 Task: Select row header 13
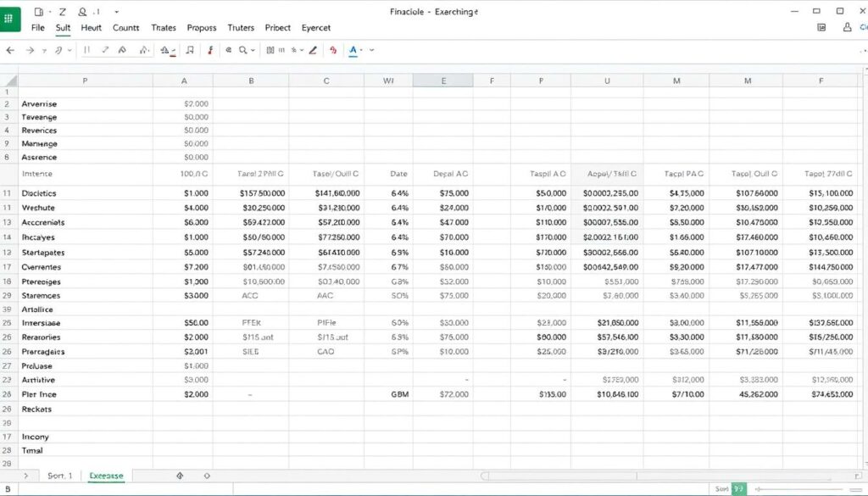[7, 222]
